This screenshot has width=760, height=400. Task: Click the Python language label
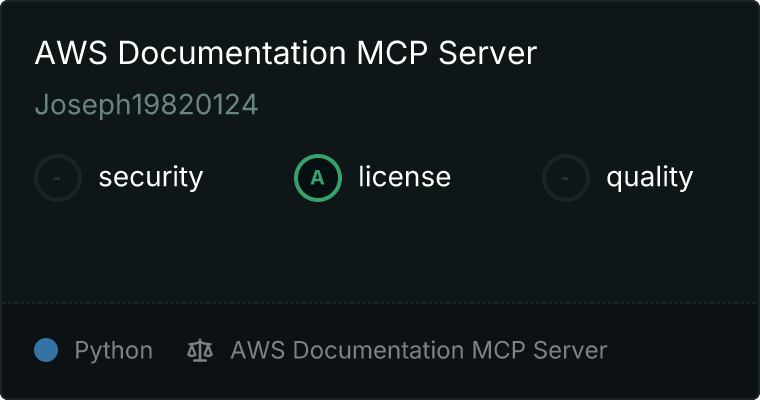(113, 350)
